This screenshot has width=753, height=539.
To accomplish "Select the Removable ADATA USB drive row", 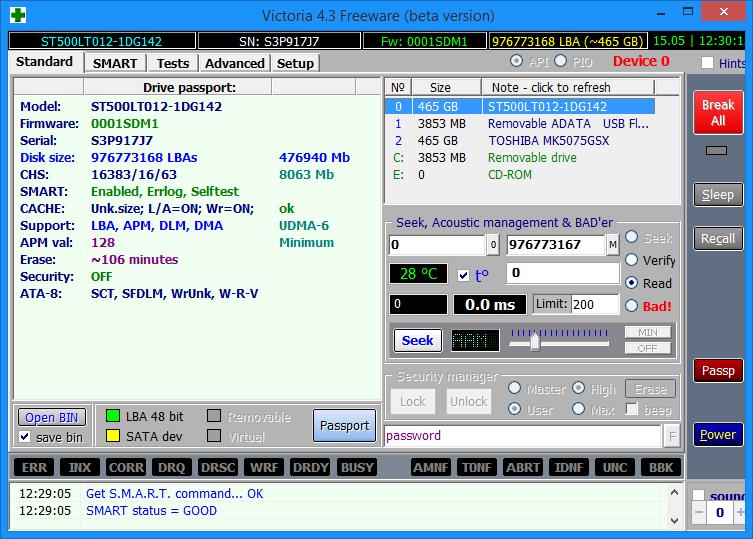I will pos(520,123).
